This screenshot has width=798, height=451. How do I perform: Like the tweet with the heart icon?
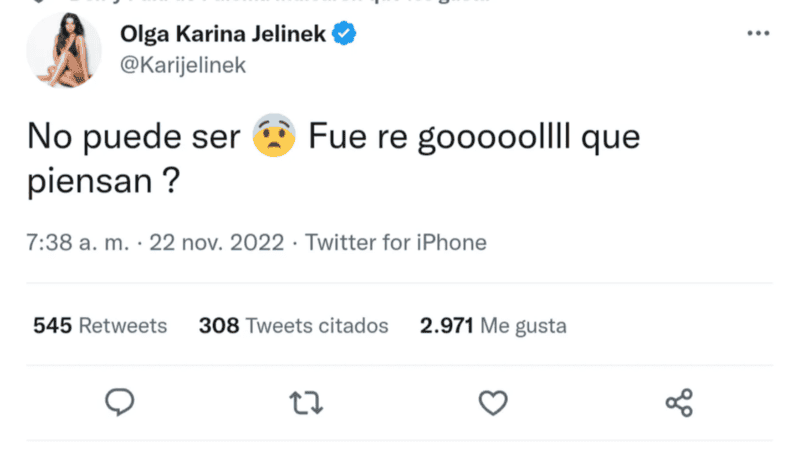(493, 402)
